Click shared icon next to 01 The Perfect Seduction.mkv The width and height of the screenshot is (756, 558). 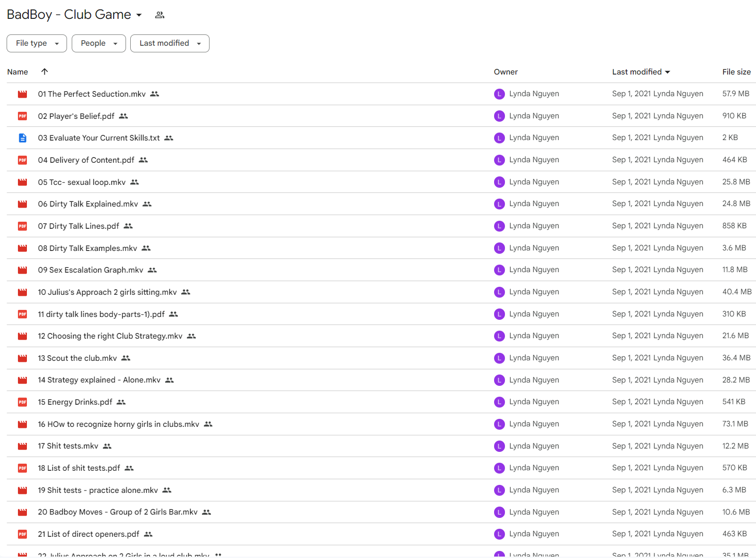point(155,94)
